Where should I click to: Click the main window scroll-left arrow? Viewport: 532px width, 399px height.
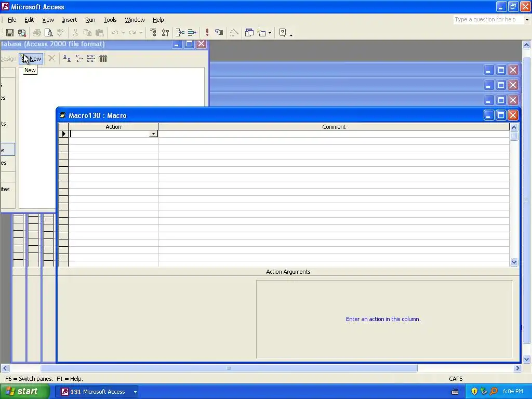tap(5, 368)
